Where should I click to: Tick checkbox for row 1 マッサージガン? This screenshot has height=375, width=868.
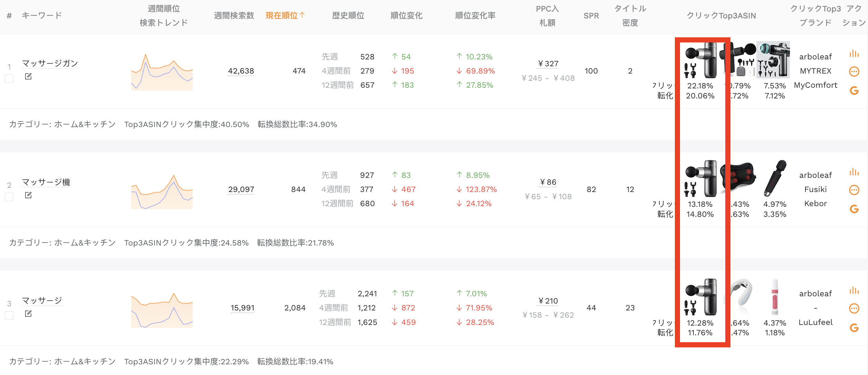pos(9,79)
